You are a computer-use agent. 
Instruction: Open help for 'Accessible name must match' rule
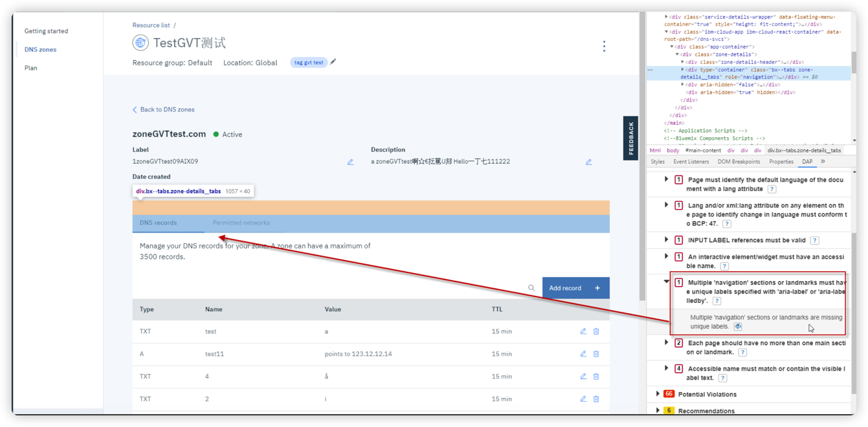(722, 378)
